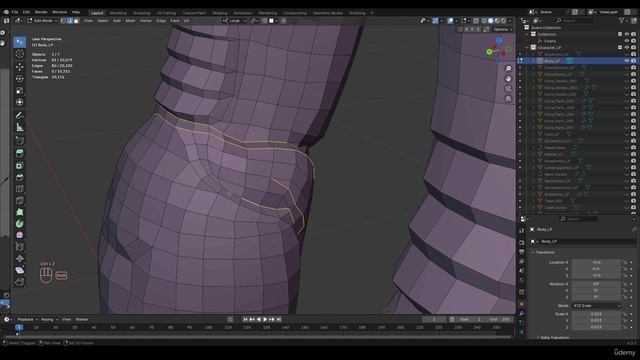Open the Mesh menu in viewport header
The height and width of the screenshot is (360, 640).
(x=130, y=20)
